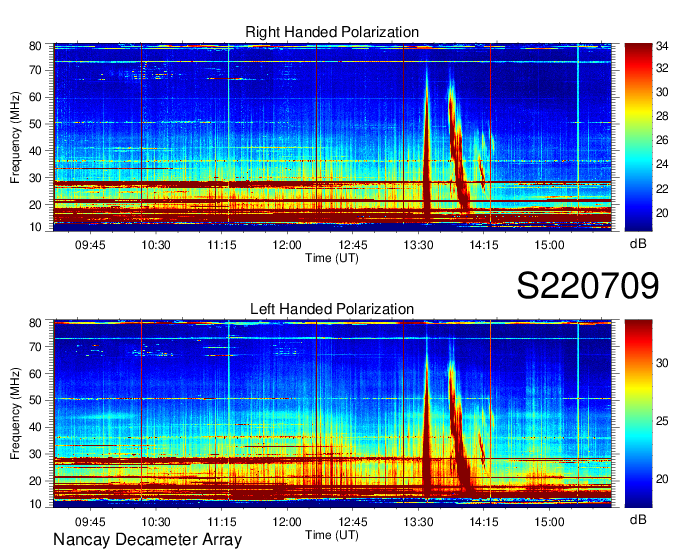680x552 pixels.
Task: Click 12:00 time tick of Left Handed plot
Action: pos(287,521)
